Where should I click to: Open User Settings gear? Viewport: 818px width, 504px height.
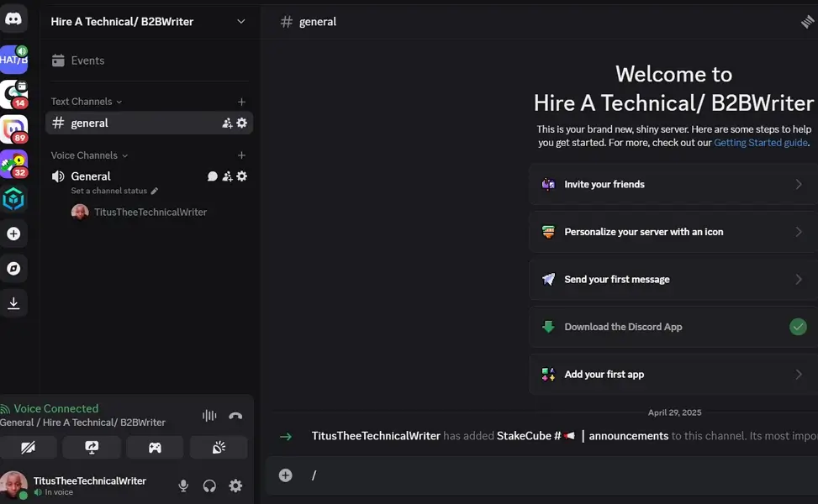(235, 486)
